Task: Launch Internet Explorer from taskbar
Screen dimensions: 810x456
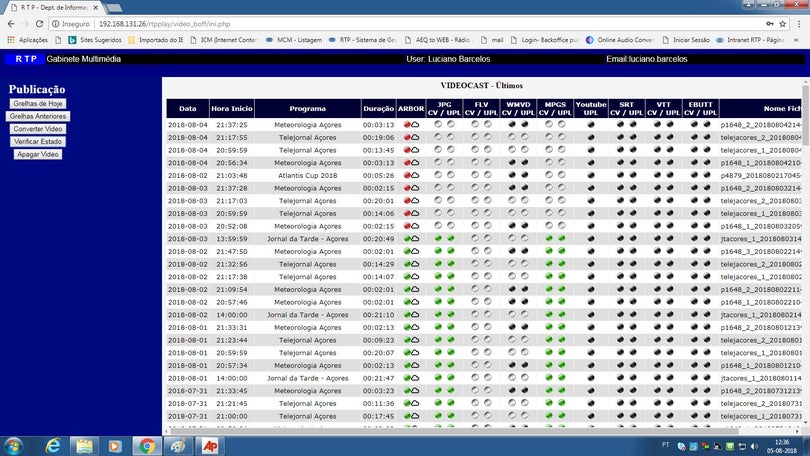Action: click(x=53, y=446)
